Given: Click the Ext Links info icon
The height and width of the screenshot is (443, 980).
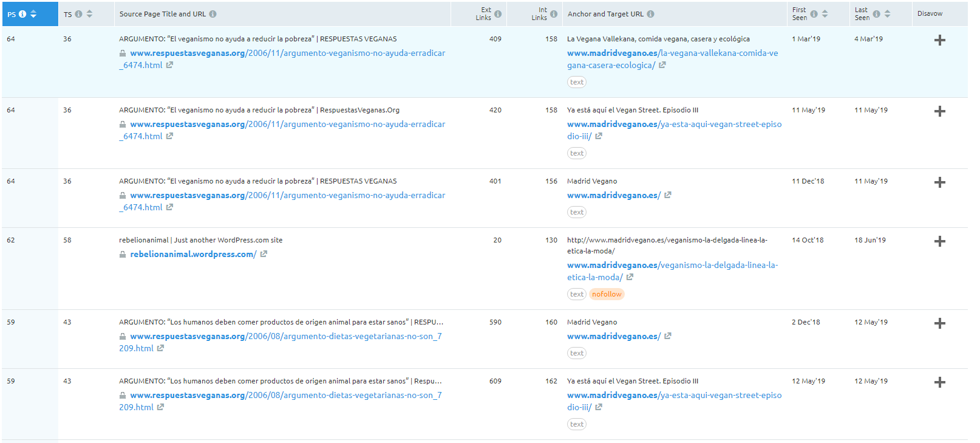Looking at the screenshot, I should coord(498,14).
